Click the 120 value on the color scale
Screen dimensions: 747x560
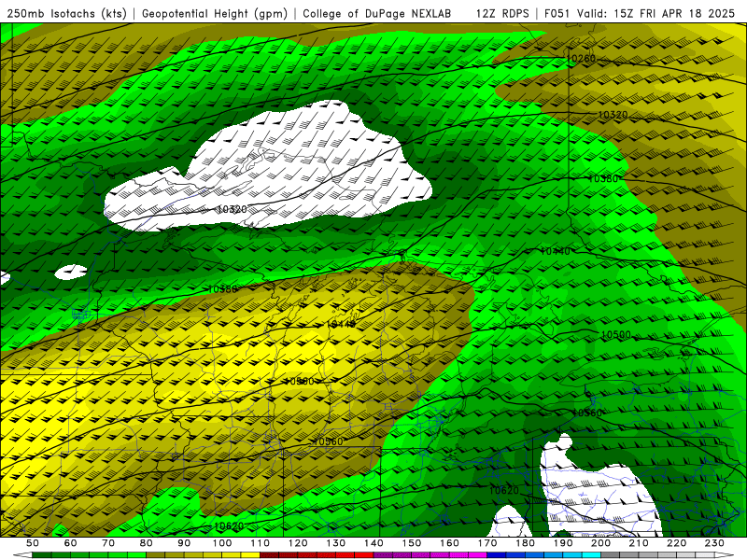pyautogui.click(x=298, y=543)
